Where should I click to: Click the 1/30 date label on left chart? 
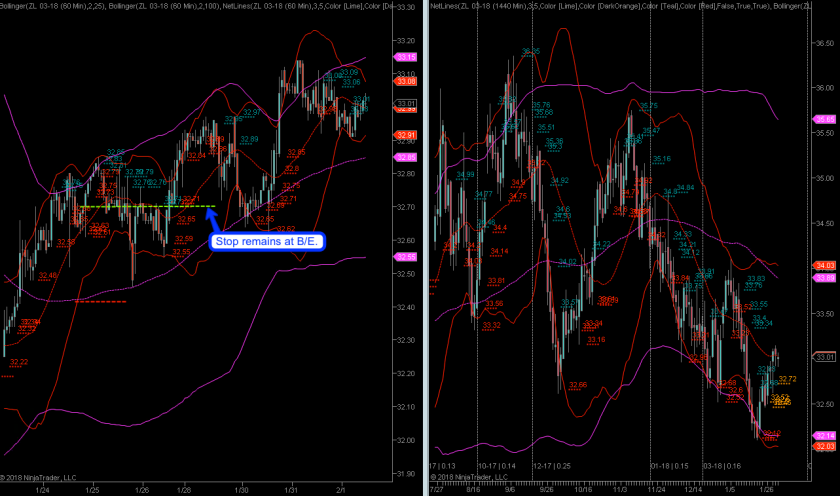point(242,490)
